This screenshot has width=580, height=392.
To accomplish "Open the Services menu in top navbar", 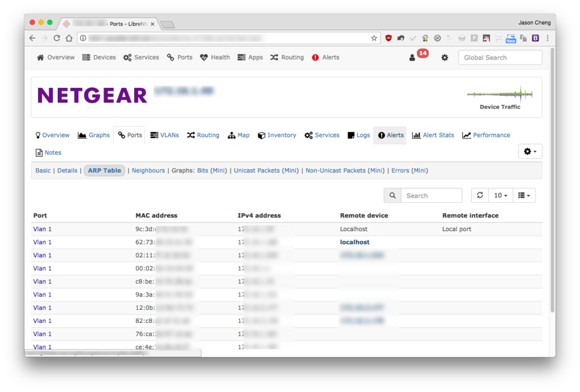I will pos(141,57).
